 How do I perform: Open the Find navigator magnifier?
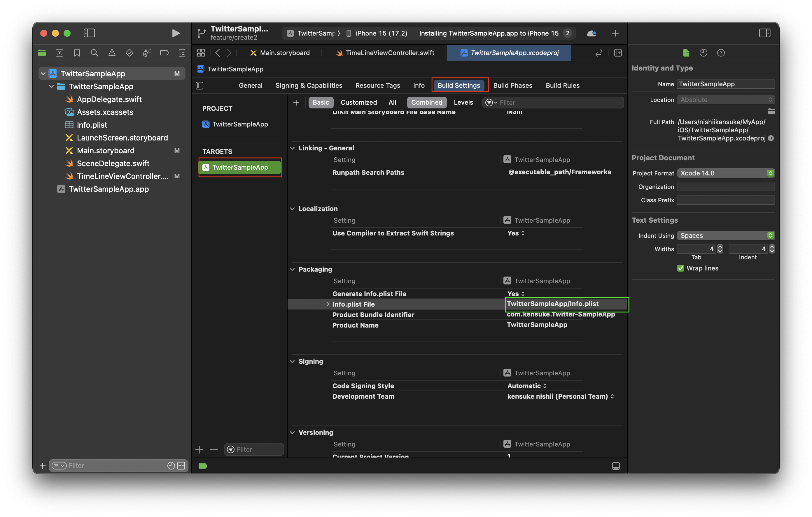(x=94, y=53)
